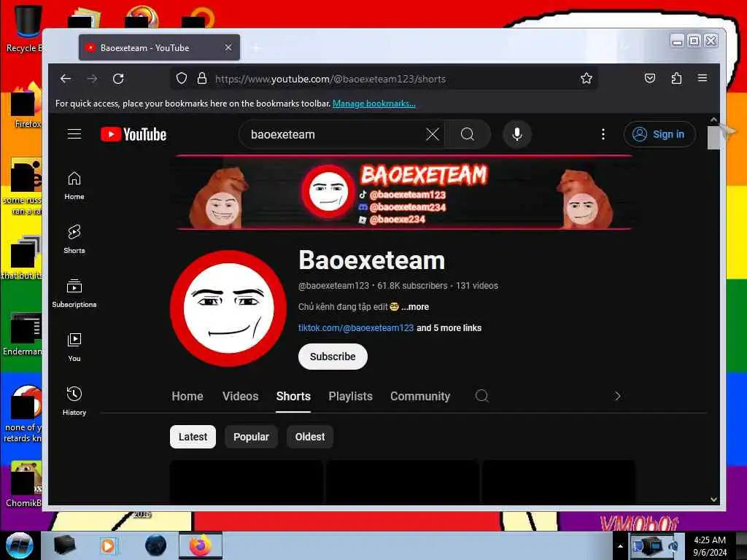Screen dimensions: 747x560
Task: Open the first short video thumbnail
Action: point(247,482)
